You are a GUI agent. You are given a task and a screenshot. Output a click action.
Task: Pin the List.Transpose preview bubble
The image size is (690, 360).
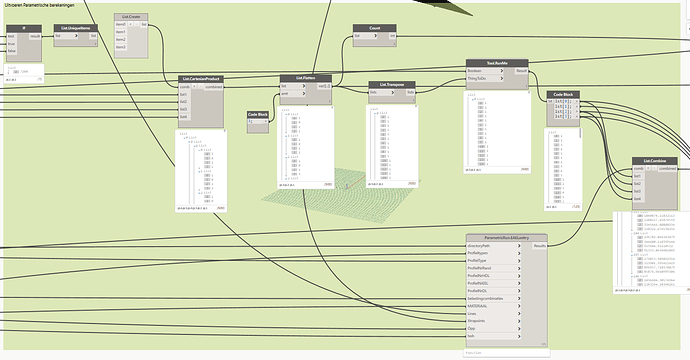coord(416,107)
